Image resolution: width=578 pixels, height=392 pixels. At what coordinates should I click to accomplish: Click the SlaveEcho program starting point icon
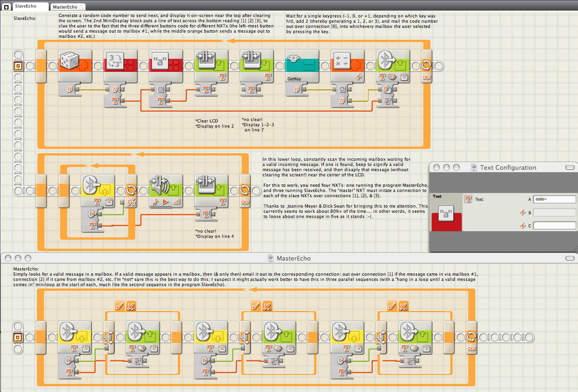18,66
